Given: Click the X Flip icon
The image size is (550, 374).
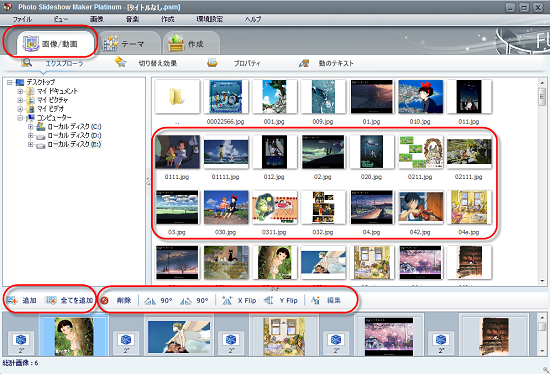Looking at the screenshot, I should tap(227, 300).
